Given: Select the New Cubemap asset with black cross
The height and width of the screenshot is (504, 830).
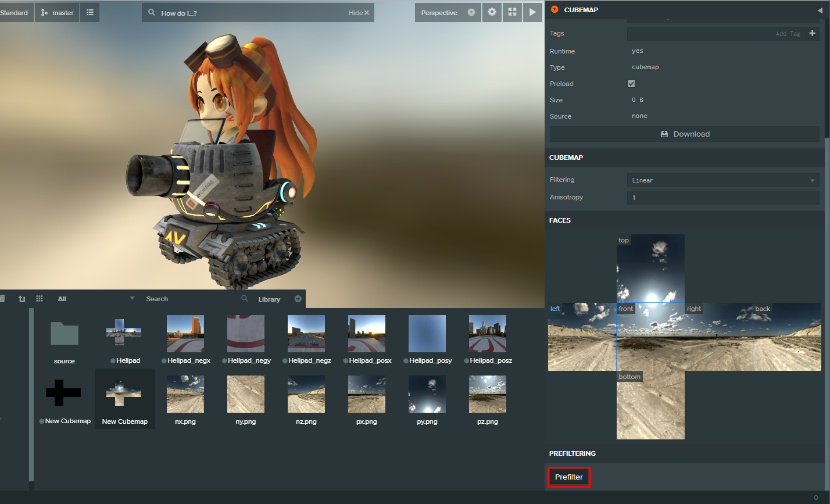Looking at the screenshot, I should click(65, 400).
